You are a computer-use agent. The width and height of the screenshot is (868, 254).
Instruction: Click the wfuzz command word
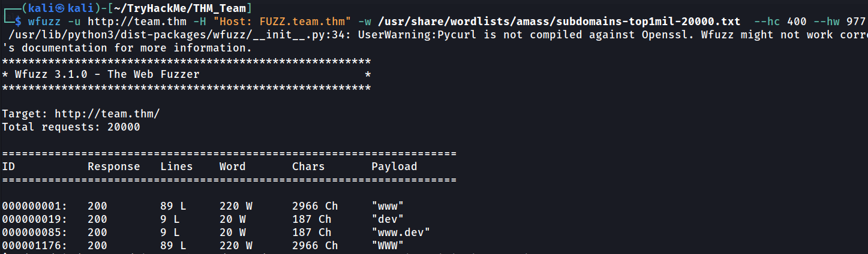[44, 22]
